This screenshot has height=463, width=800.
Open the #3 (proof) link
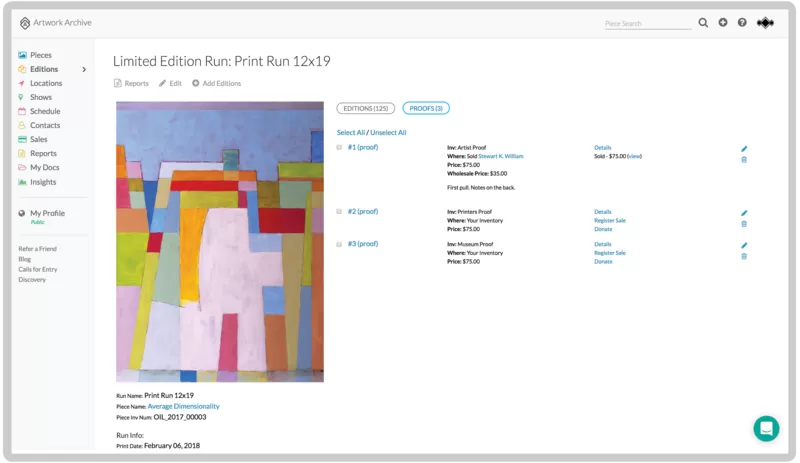click(x=363, y=244)
